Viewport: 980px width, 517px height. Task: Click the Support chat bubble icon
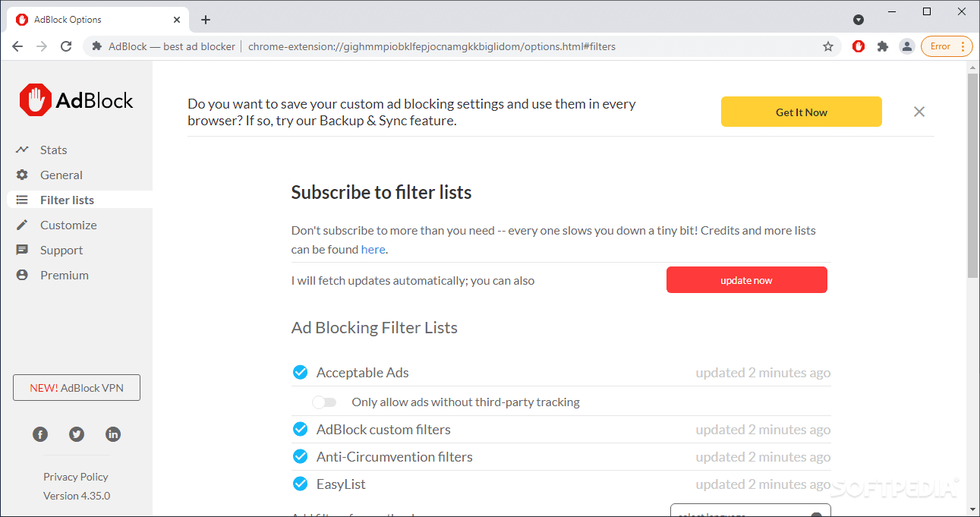(x=22, y=250)
